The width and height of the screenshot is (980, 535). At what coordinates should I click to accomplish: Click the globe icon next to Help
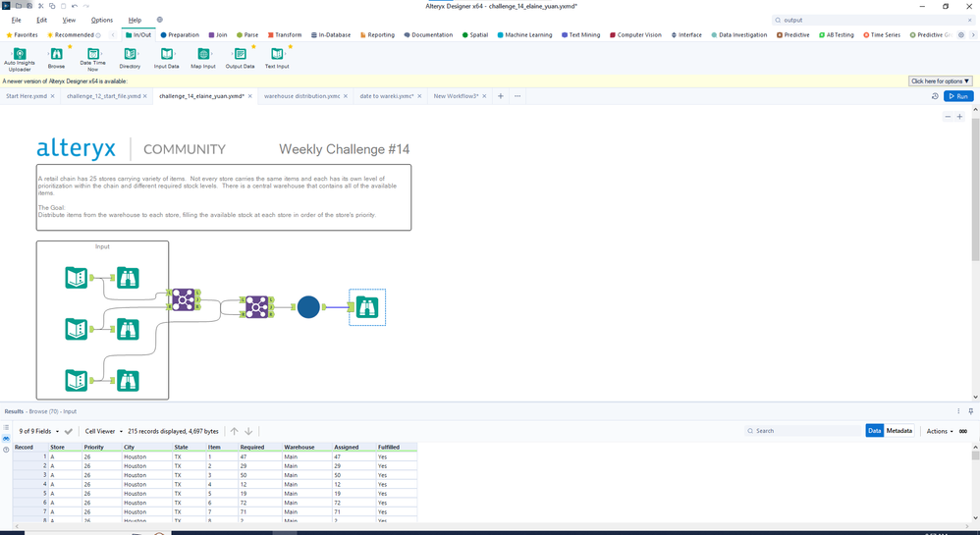point(159,20)
